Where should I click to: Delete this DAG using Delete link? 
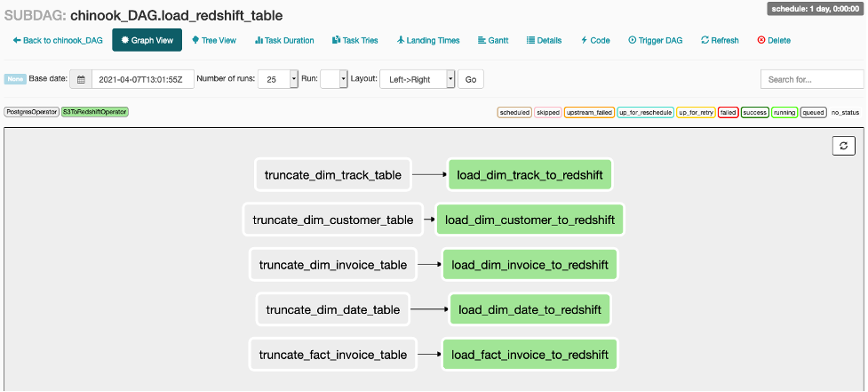tap(774, 40)
